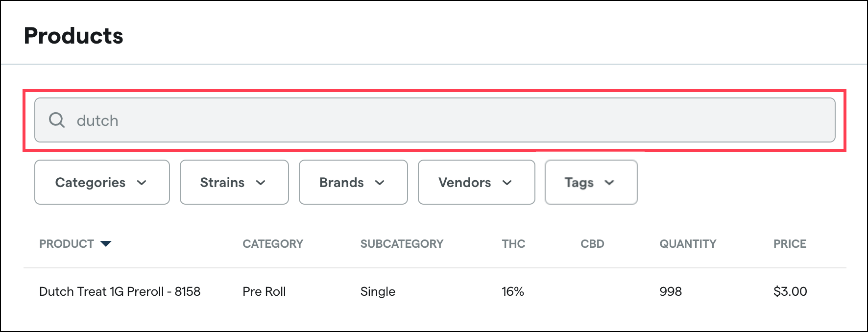Sort by the PRICE column header

tap(790, 243)
